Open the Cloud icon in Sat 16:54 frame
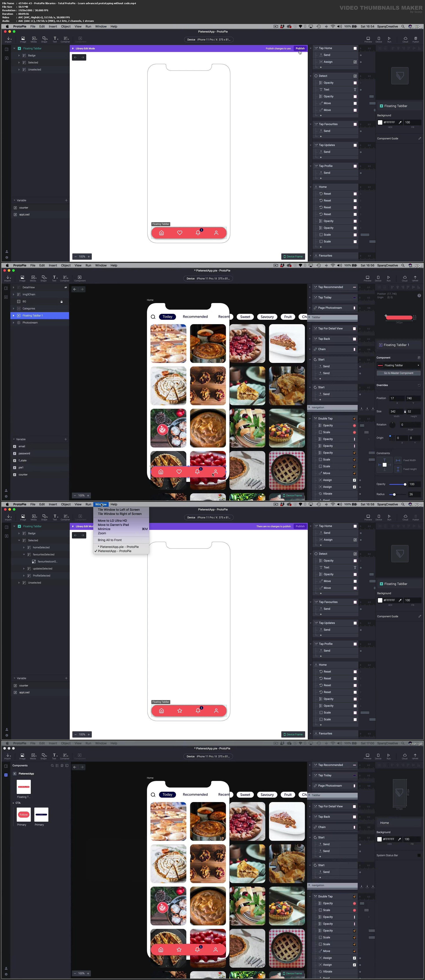This screenshot has height=980, width=425. coord(405,39)
